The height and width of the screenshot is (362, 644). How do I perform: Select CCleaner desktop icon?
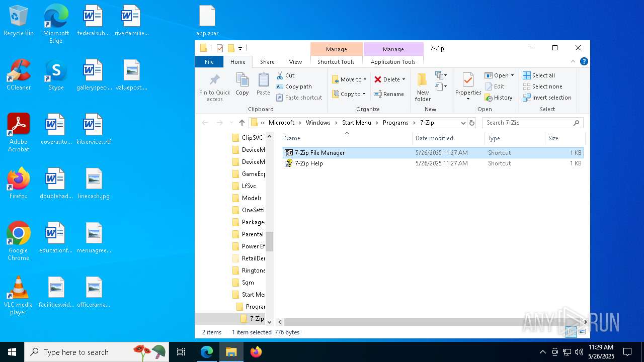click(19, 75)
